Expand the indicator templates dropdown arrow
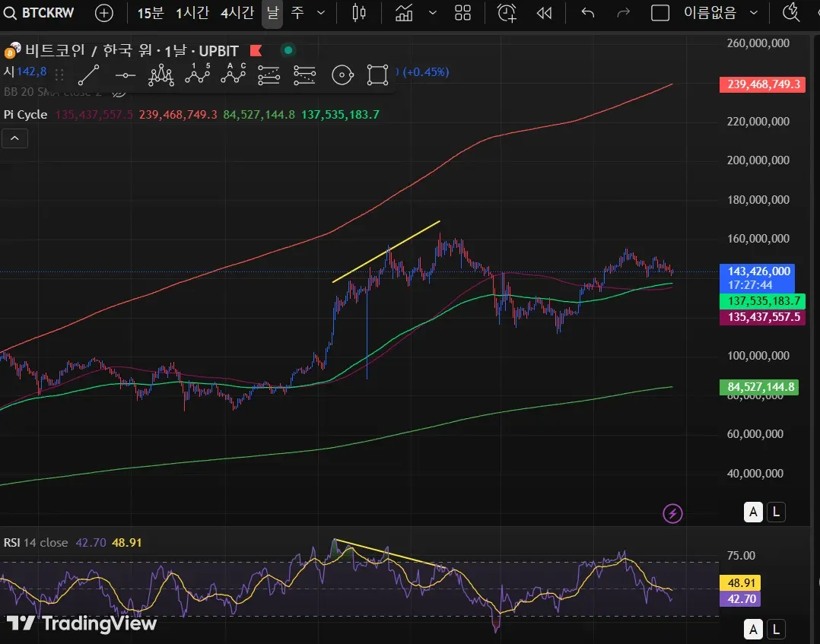 (433, 12)
